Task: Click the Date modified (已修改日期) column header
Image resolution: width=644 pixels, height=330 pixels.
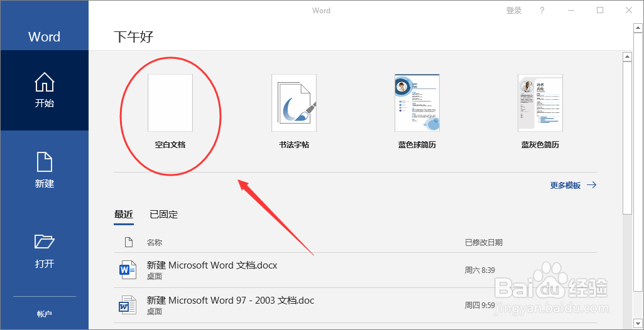Action: click(483, 243)
